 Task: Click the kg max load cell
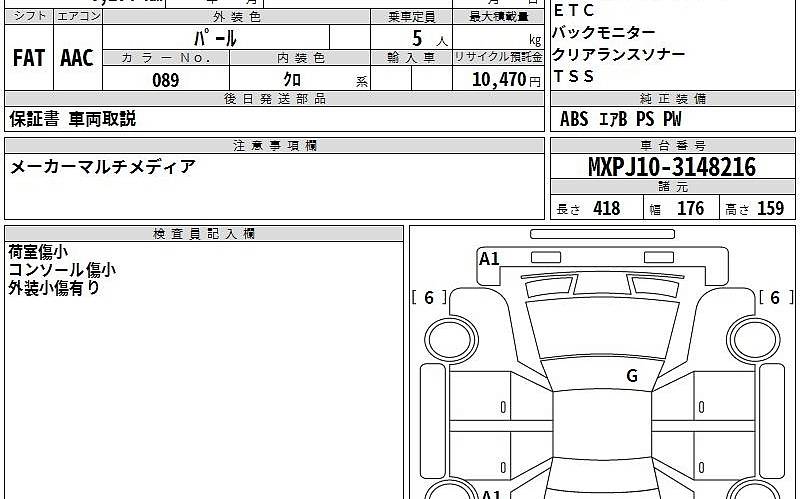(x=498, y=38)
